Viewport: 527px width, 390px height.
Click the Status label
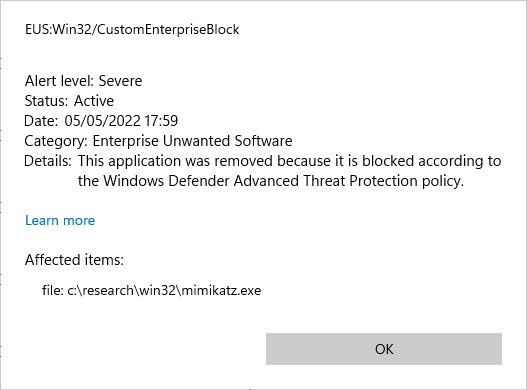point(46,101)
